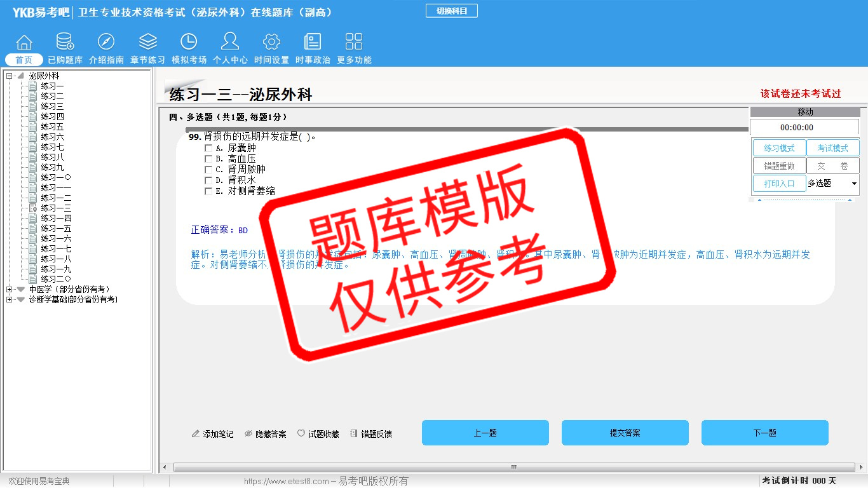Check option A 尿囊肿
Viewport: 868px width, 488px height.
tap(208, 148)
